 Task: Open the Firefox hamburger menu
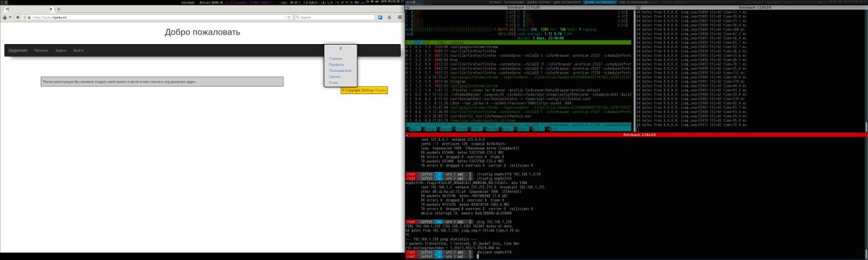(399, 17)
